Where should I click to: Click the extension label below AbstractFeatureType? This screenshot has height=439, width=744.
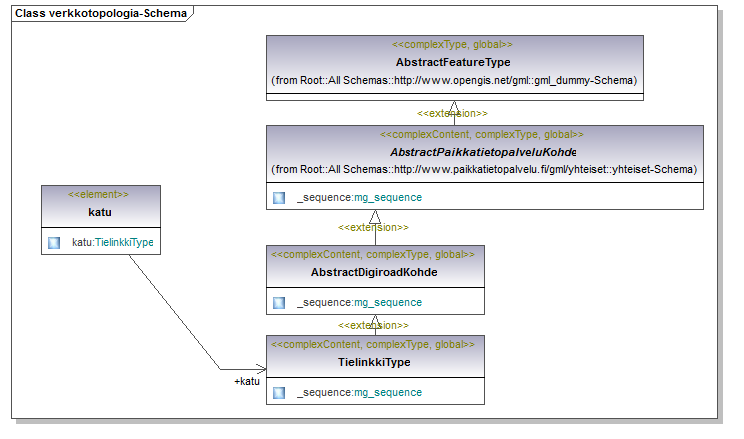pyautogui.click(x=452, y=114)
